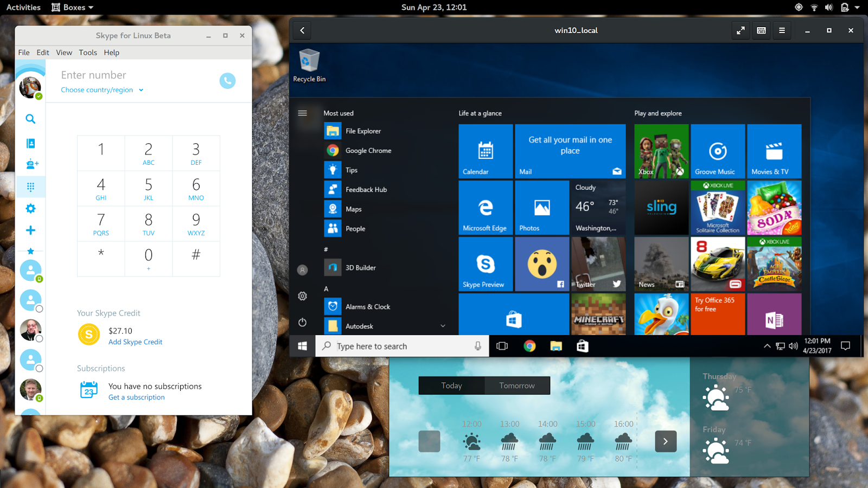Click Add Skype Credit link
868x488 pixels.
pos(135,342)
